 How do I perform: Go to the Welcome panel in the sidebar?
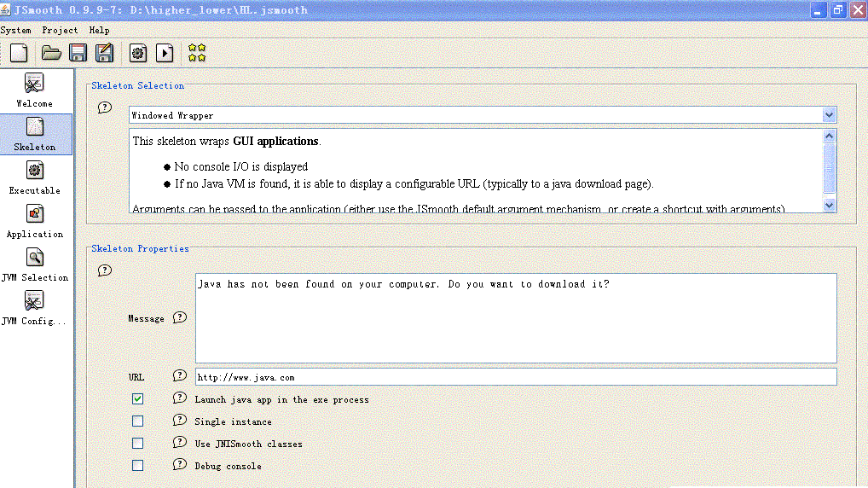tap(34, 90)
